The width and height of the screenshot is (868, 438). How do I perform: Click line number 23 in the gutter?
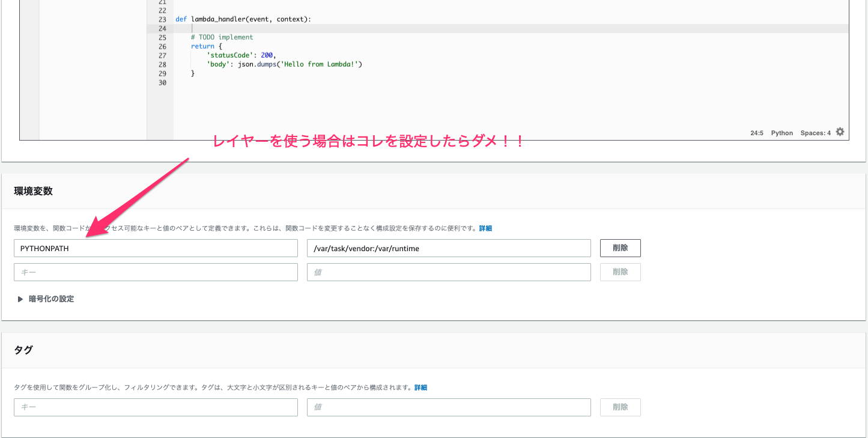[162, 19]
